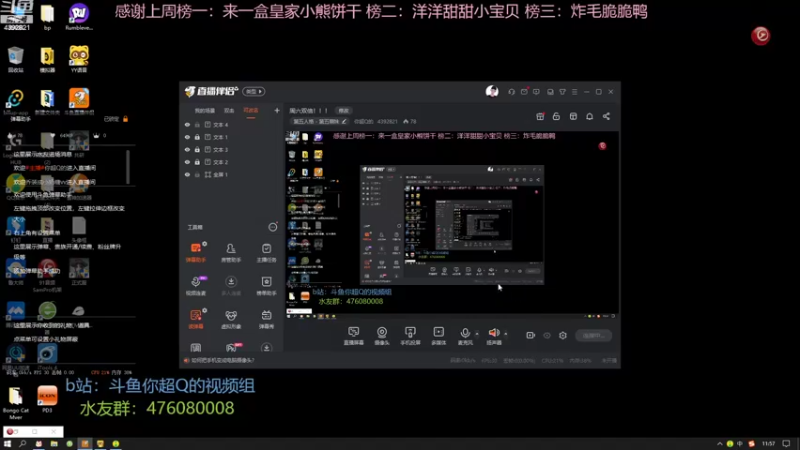Screen dimensions: 800x450
Task: Open the Windows Start button
Action: click(x=7, y=444)
